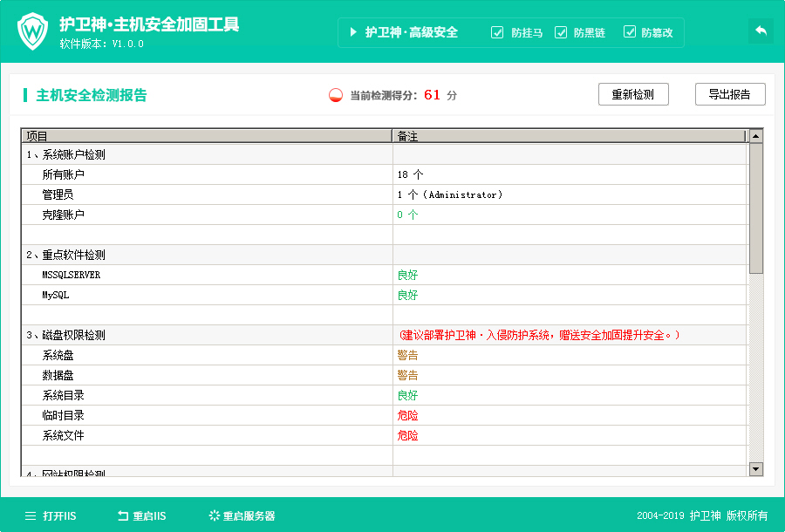Image resolution: width=785 pixels, height=532 pixels.
Task: Click the 危险 status for 系统文件
Action: click(407, 435)
